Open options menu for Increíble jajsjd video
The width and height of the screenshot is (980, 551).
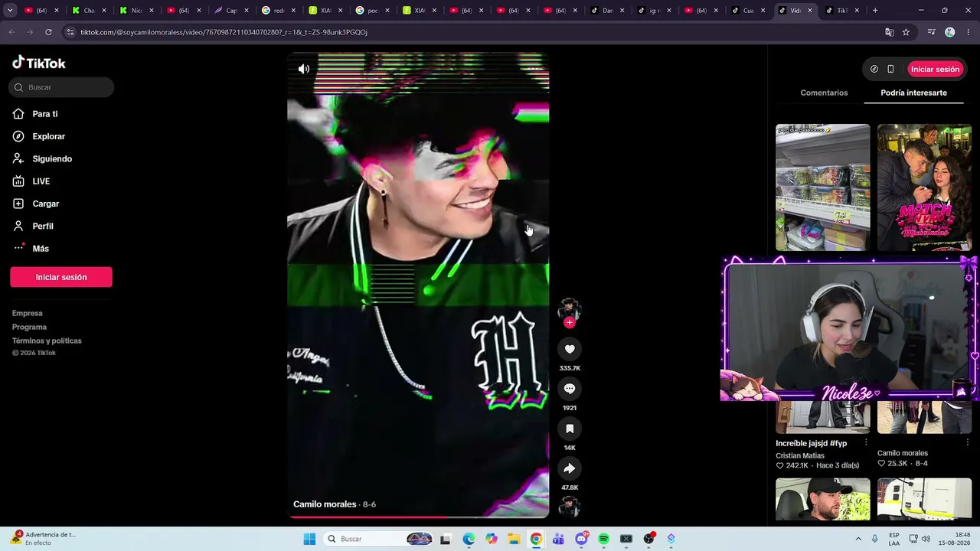[x=866, y=442]
